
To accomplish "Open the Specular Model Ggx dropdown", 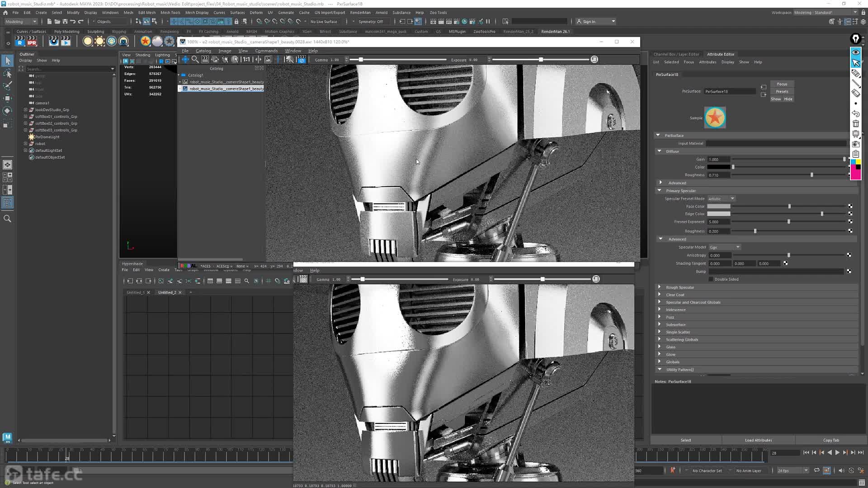I will pyautogui.click(x=725, y=248).
